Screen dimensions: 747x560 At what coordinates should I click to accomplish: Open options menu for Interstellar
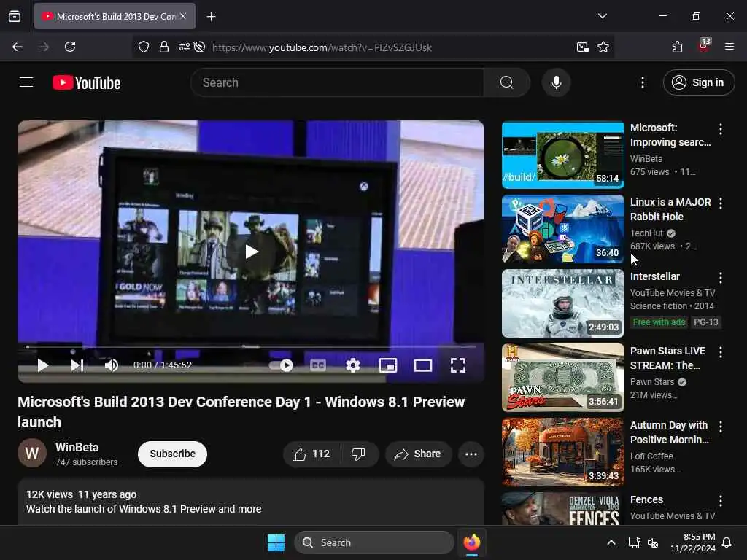(720, 278)
